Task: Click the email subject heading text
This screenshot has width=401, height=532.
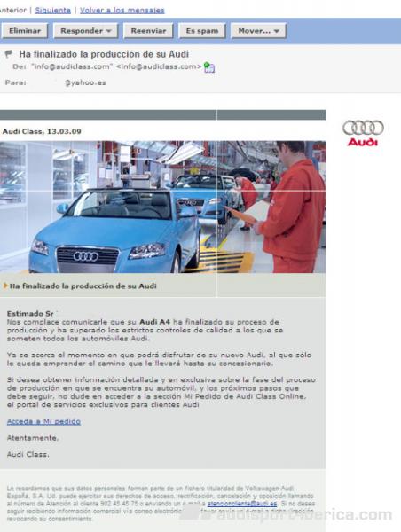Action: click(104, 54)
